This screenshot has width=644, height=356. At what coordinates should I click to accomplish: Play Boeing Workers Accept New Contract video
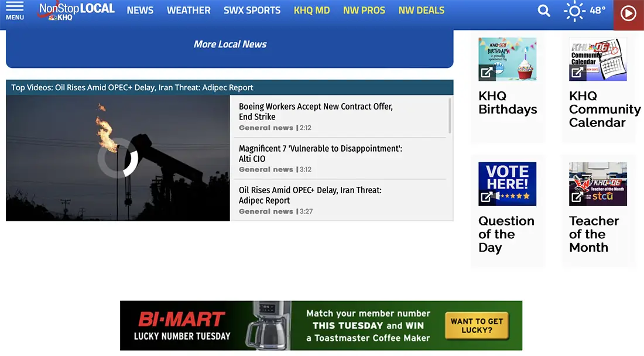click(x=316, y=111)
